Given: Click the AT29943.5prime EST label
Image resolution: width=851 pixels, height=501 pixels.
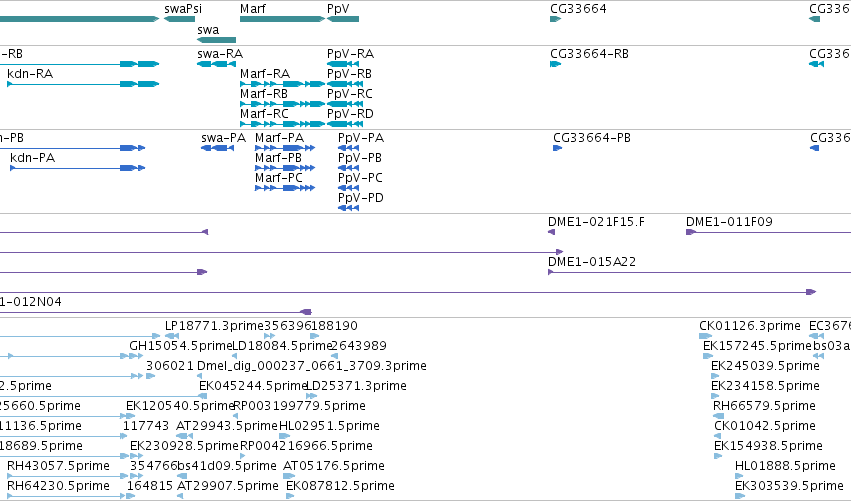Looking at the screenshot, I should [x=227, y=427].
